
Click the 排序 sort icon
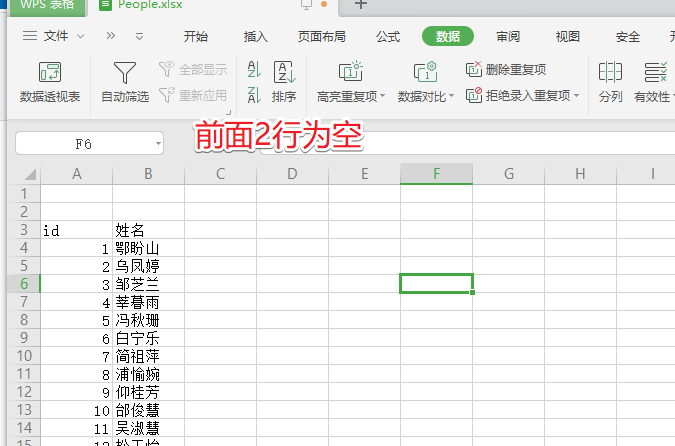(x=284, y=73)
